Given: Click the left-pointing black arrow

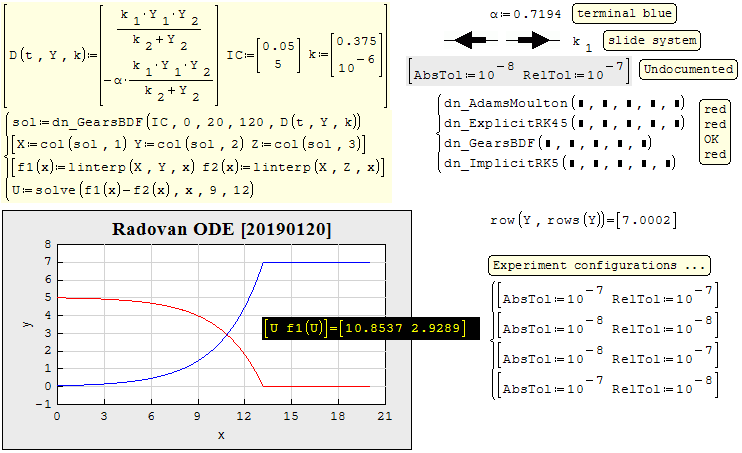Looking at the screenshot, I should click(x=470, y=41).
